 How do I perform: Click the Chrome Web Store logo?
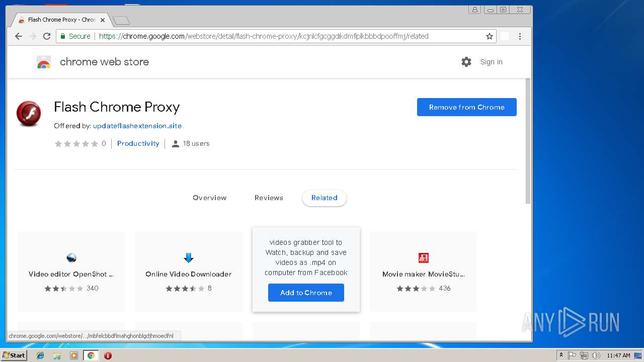44,62
